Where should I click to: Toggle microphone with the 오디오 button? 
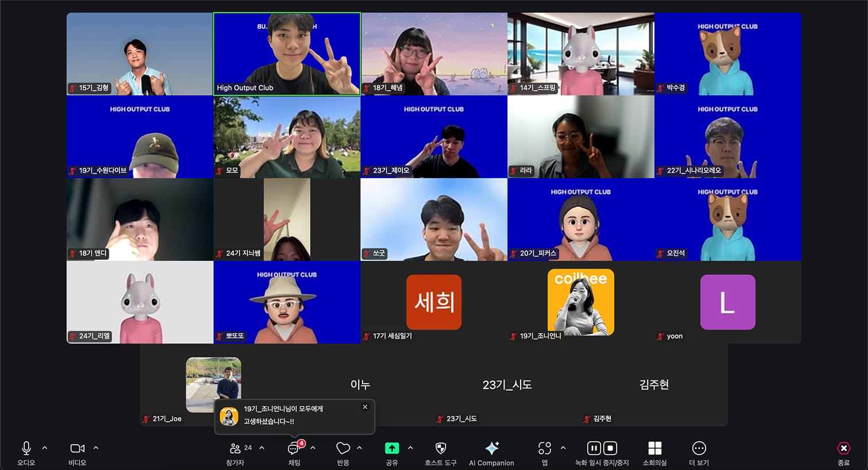coord(26,449)
